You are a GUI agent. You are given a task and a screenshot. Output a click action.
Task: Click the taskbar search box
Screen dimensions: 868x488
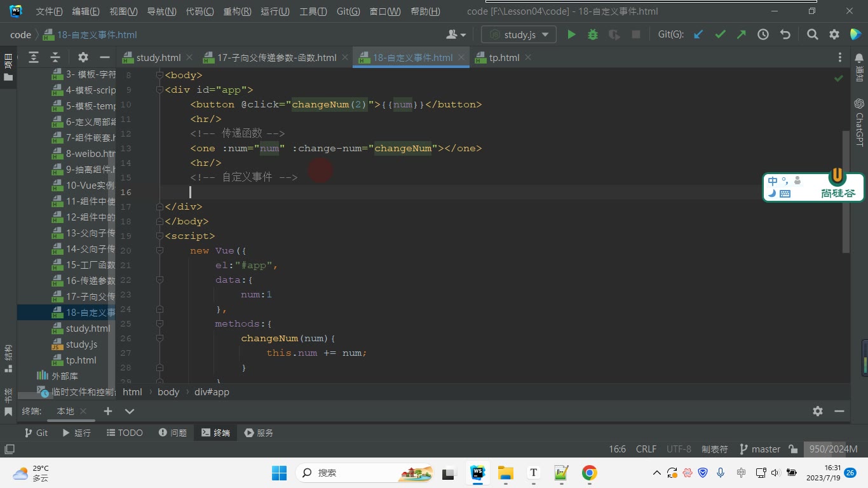[x=366, y=473]
